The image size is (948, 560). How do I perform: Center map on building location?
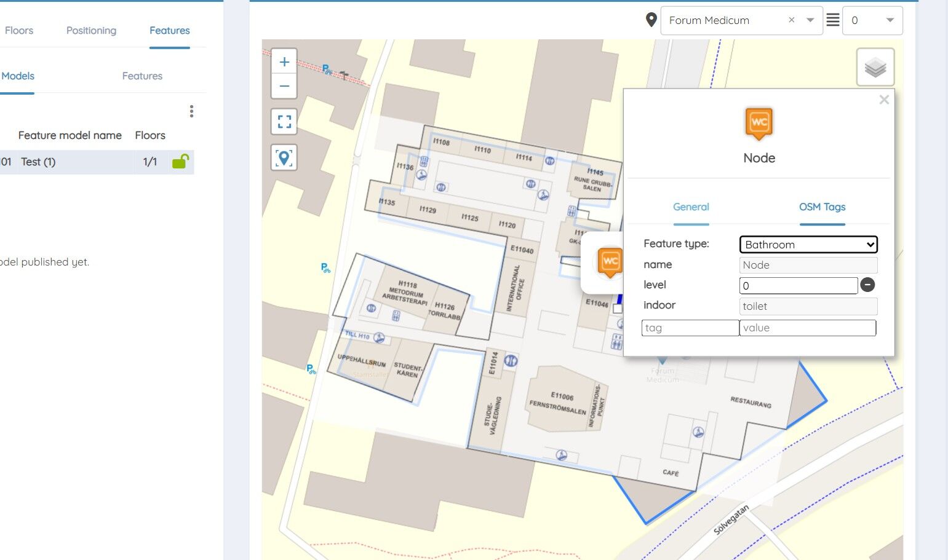(x=284, y=158)
